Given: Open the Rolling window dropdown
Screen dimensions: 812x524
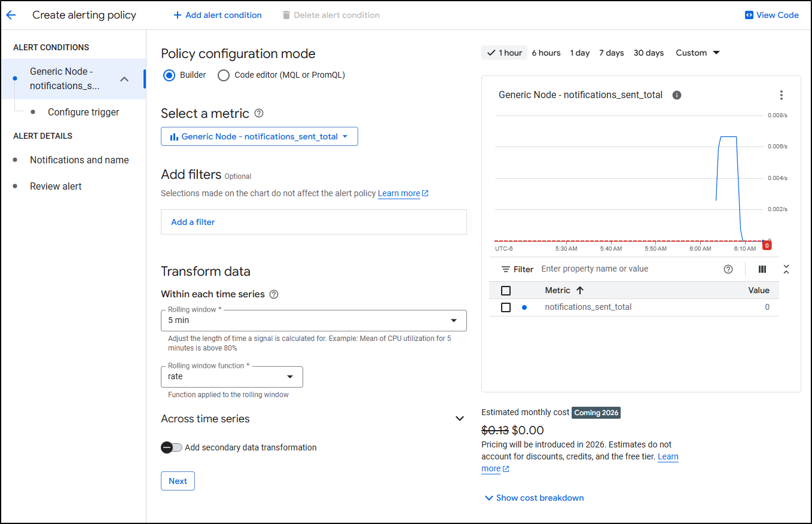Looking at the screenshot, I should [313, 321].
